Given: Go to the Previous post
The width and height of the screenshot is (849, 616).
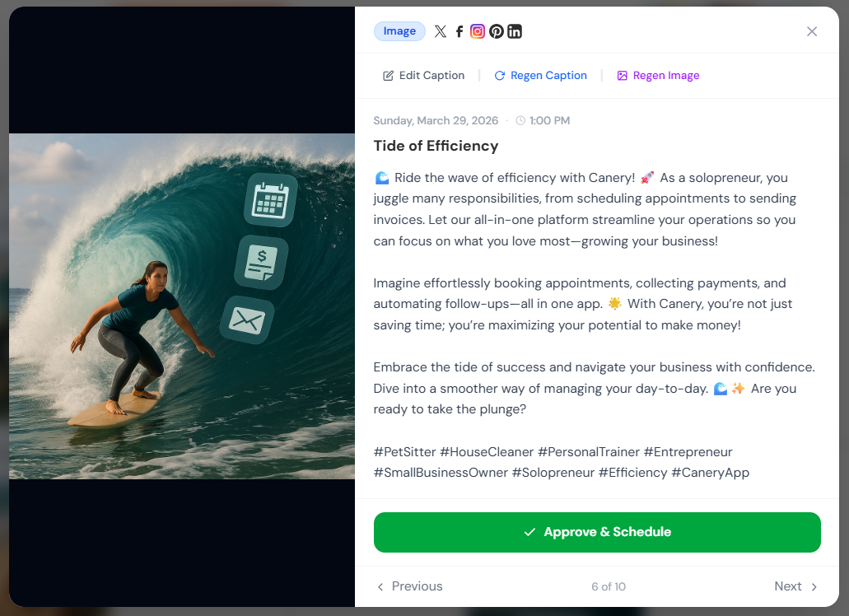Looking at the screenshot, I should point(410,586).
